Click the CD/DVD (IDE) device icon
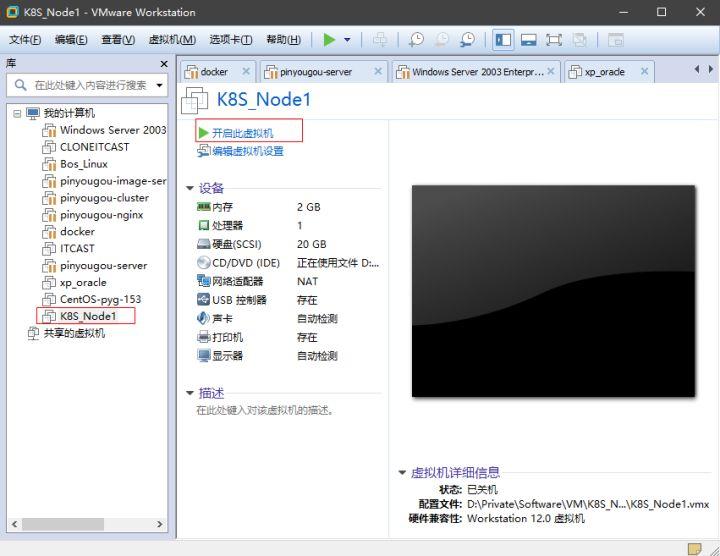Image resolution: width=720 pixels, height=556 pixels. (x=204, y=263)
